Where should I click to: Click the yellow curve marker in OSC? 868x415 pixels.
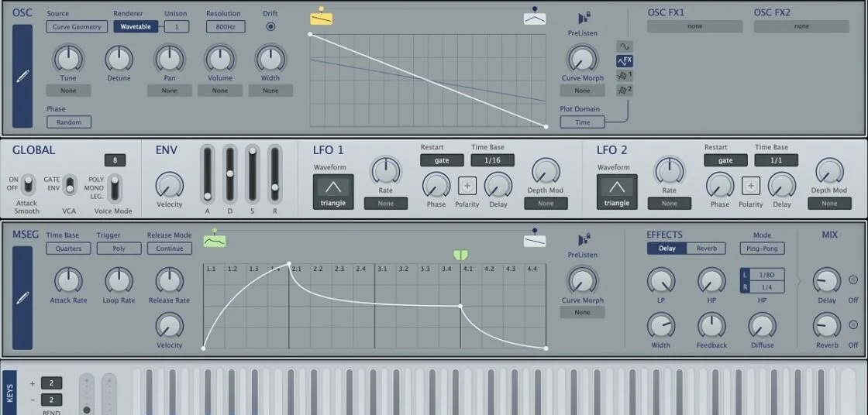[x=321, y=18]
